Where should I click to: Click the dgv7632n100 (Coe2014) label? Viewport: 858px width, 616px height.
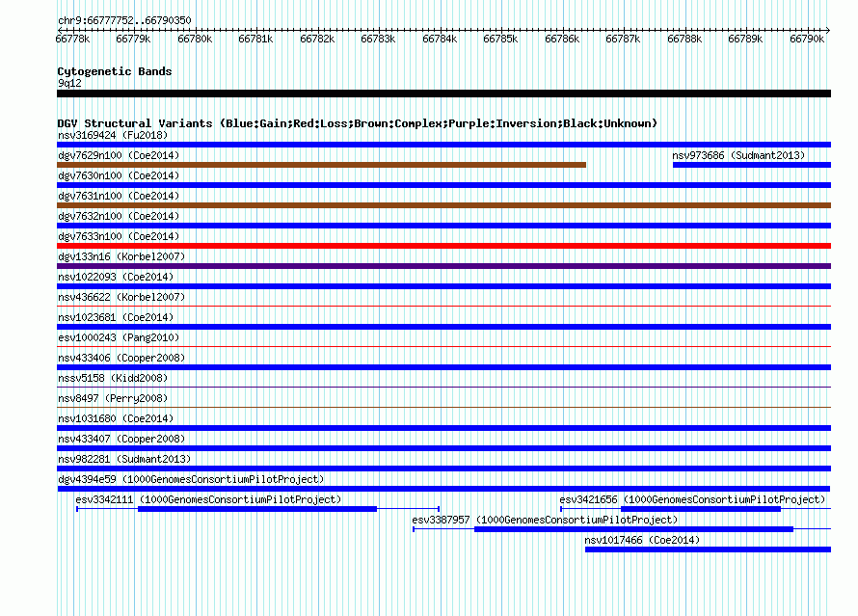coord(119,216)
